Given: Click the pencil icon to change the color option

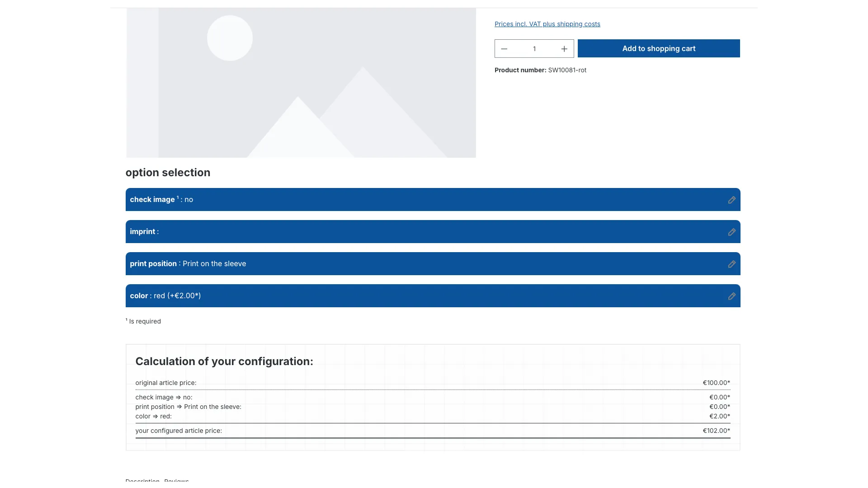Looking at the screenshot, I should pyautogui.click(x=732, y=296).
